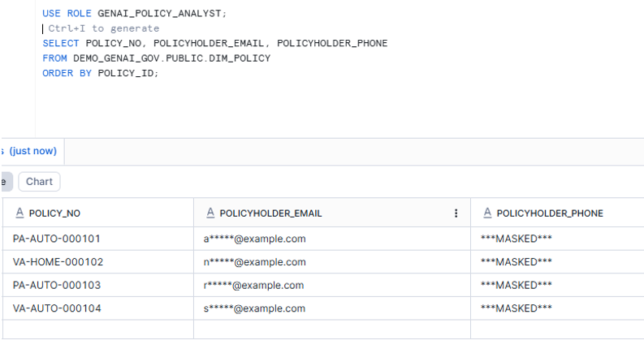
Task: Click the text-type icon beside POLICY_NO header
Action: pyautogui.click(x=19, y=213)
